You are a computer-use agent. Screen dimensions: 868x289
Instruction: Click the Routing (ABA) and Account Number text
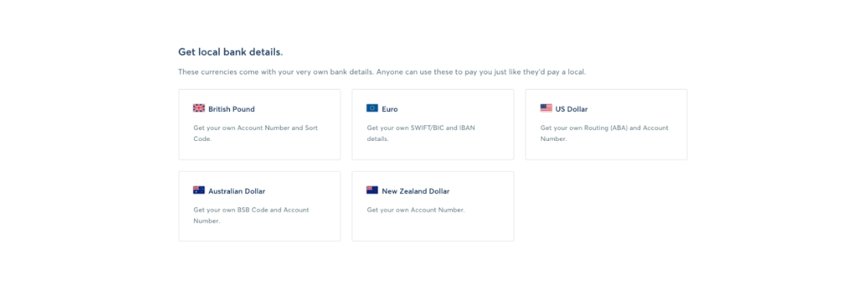(604, 133)
